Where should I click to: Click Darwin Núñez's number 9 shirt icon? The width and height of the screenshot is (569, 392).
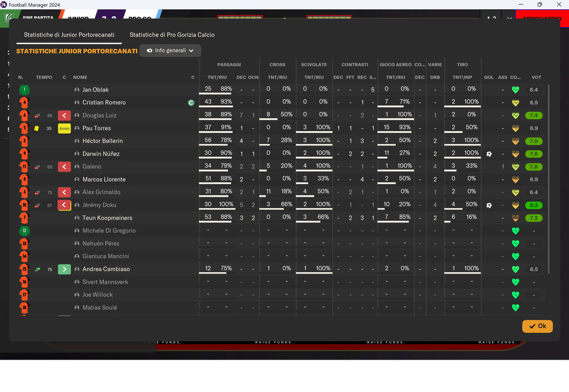25,154
